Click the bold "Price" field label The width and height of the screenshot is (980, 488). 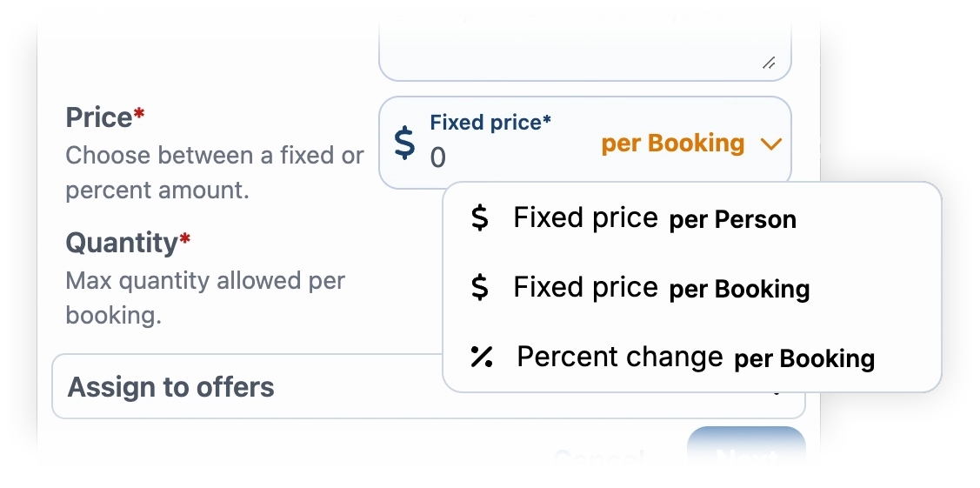coord(99,117)
